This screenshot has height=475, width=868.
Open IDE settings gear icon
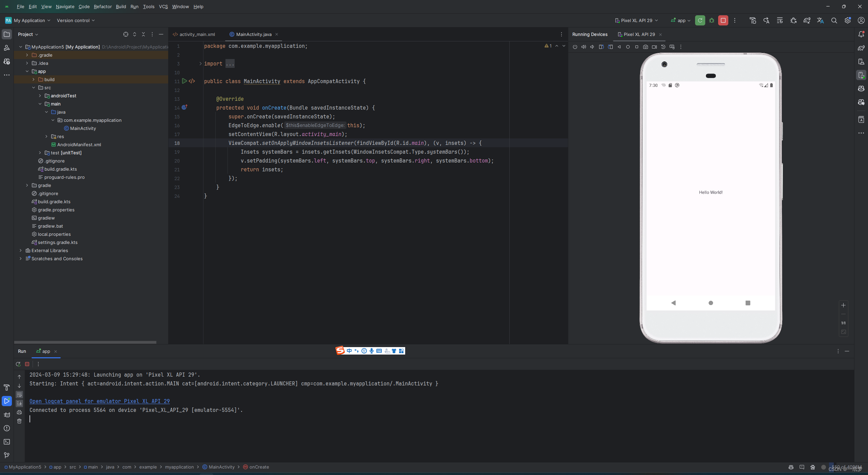click(848, 20)
